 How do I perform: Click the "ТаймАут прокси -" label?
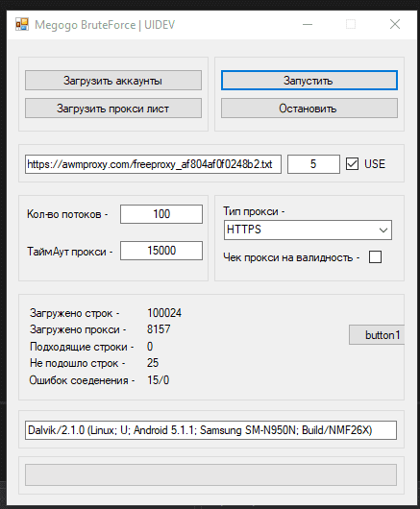70,252
